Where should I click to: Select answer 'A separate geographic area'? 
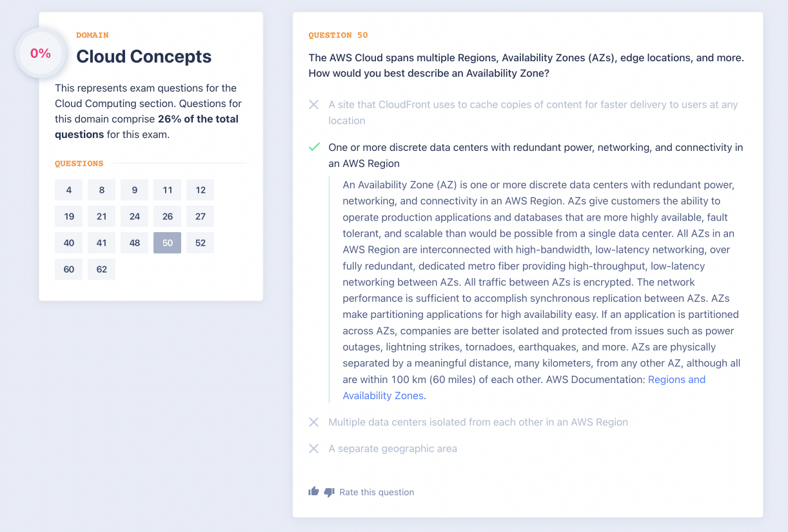[393, 448]
